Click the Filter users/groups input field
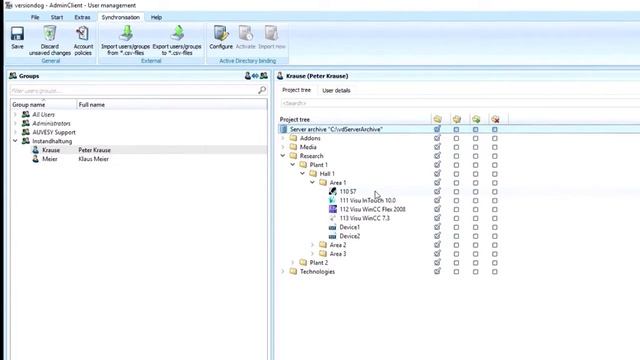Image resolution: width=640 pixels, height=360 pixels. tap(134, 91)
